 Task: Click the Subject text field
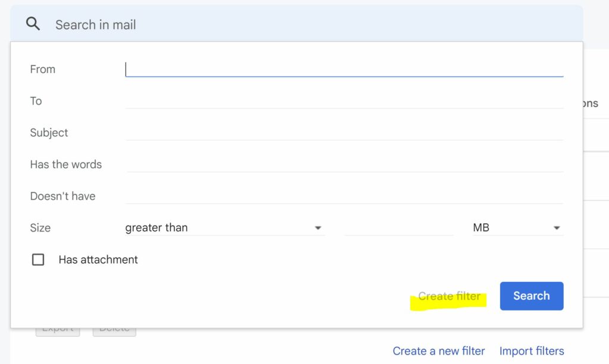point(344,132)
